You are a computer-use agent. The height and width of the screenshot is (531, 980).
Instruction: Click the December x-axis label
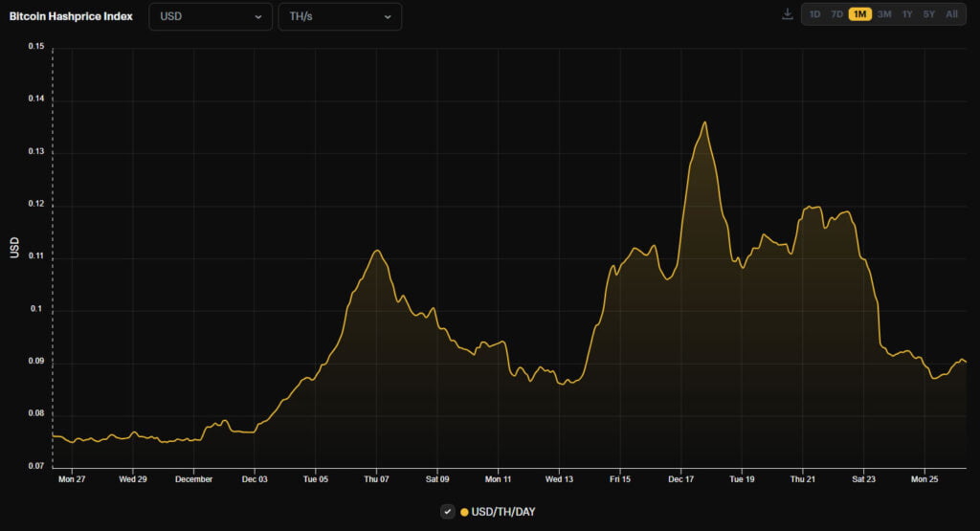193,478
